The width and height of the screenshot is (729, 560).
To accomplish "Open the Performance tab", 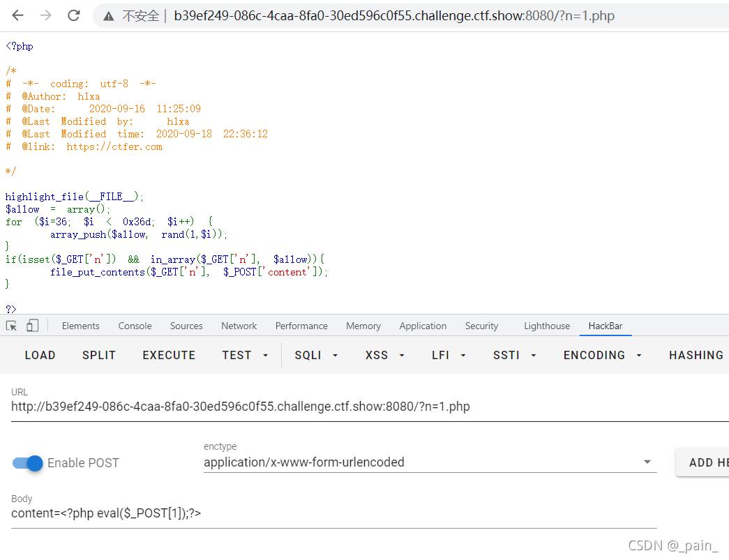I will (x=301, y=326).
